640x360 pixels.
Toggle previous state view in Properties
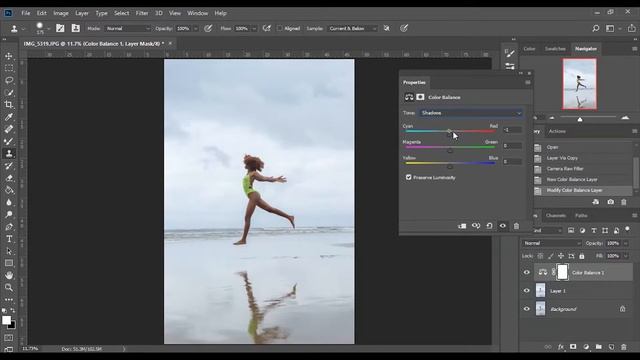(476, 226)
